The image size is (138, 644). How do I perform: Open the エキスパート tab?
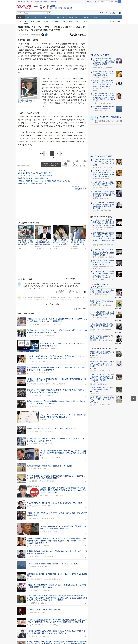point(48,17)
